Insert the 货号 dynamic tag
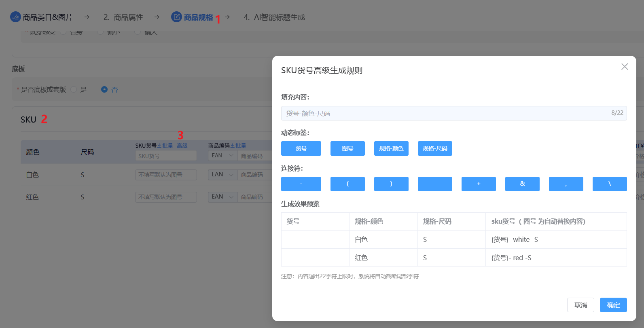644x328 pixels. point(301,148)
